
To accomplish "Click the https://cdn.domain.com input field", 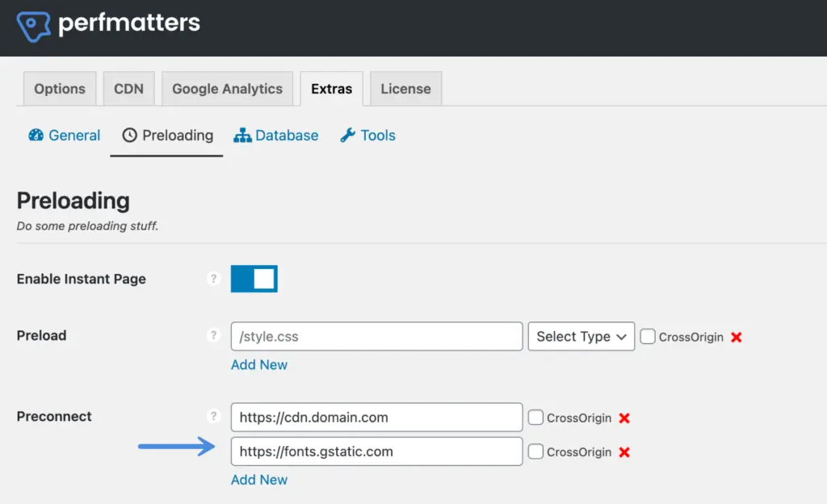I will coord(376,418).
